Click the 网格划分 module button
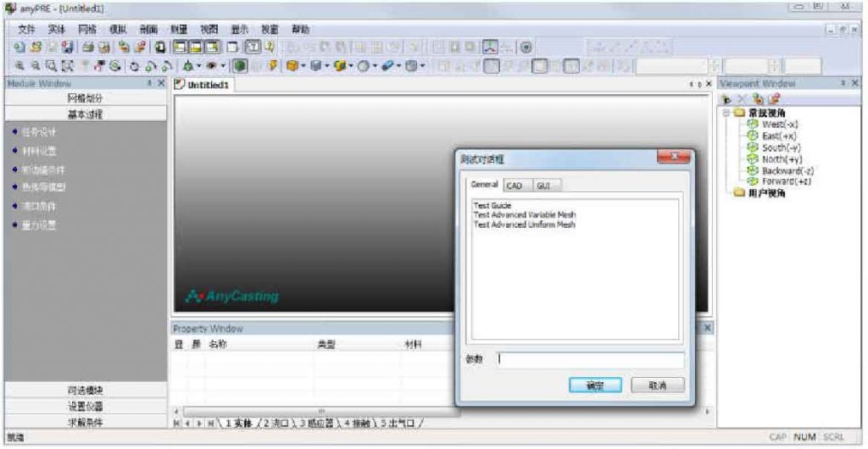Viewport: 868px width, 449px height. (86, 98)
